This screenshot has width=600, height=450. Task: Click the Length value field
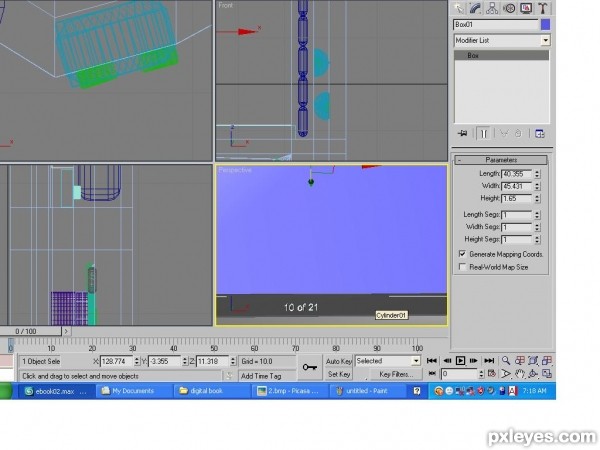click(x=517, y=174)
